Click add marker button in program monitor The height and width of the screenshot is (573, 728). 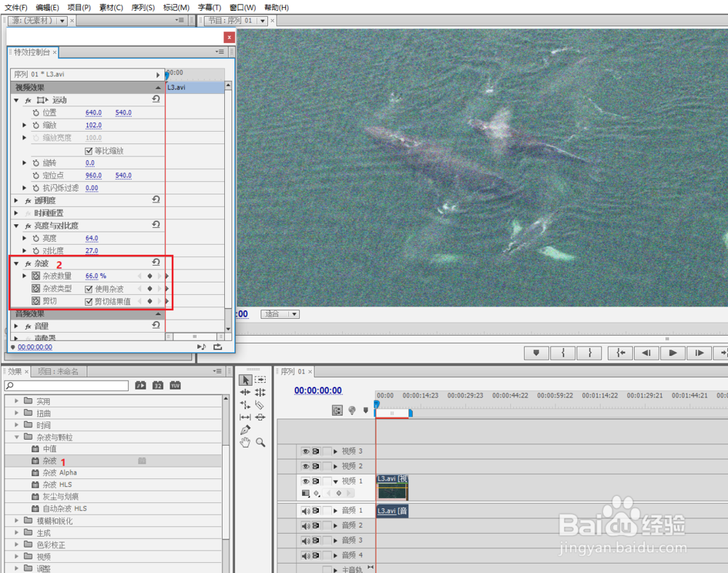click(537, 353)
